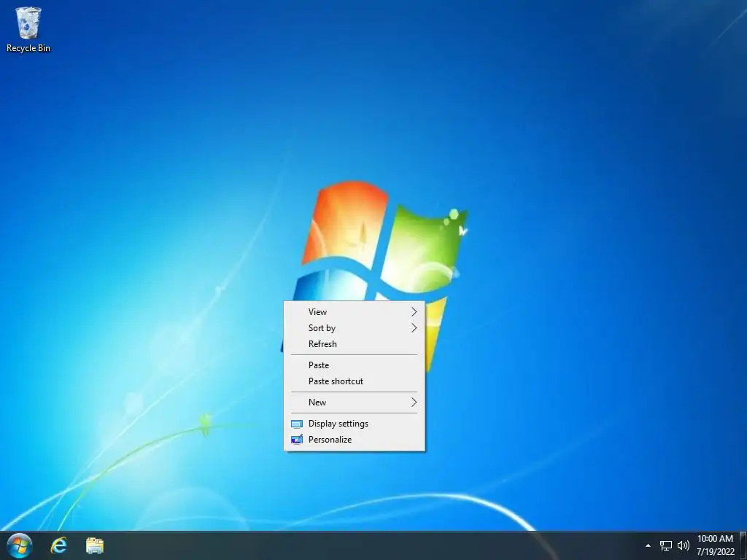Expand the New submenu
The height and width of the screenshot is (560, 747).
tap(354, 402)
